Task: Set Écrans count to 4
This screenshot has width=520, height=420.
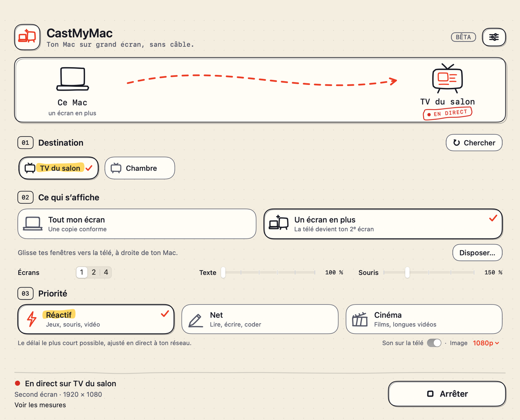Action: coord(106,272)
